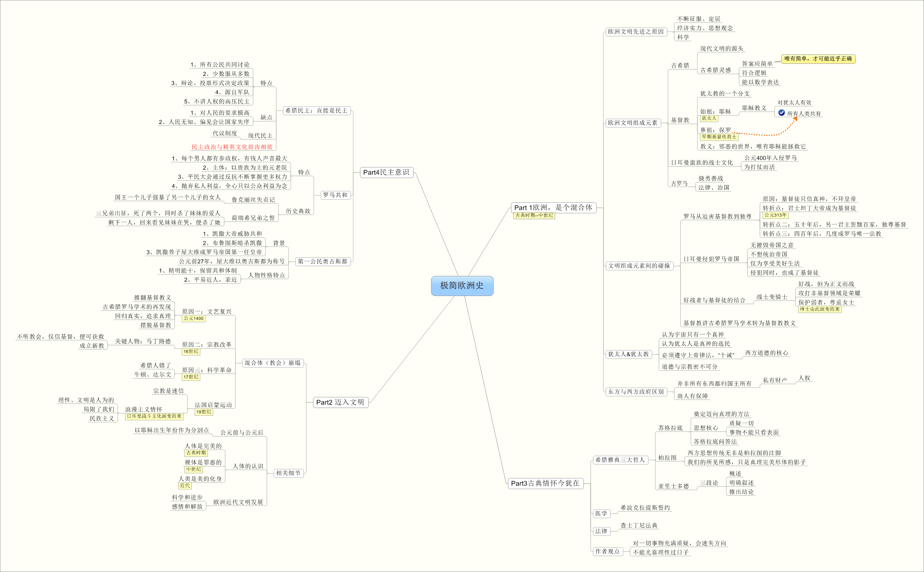Image resolution: width=924 pixels, height=572 pixels.
Task: Select the 混合体（教会）崩塌 topic
Action: pyautogui.click(x=272, y=363)
